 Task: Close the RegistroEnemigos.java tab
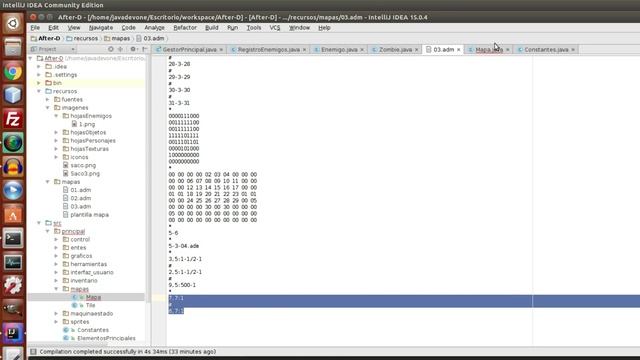(x=304, y=49)
